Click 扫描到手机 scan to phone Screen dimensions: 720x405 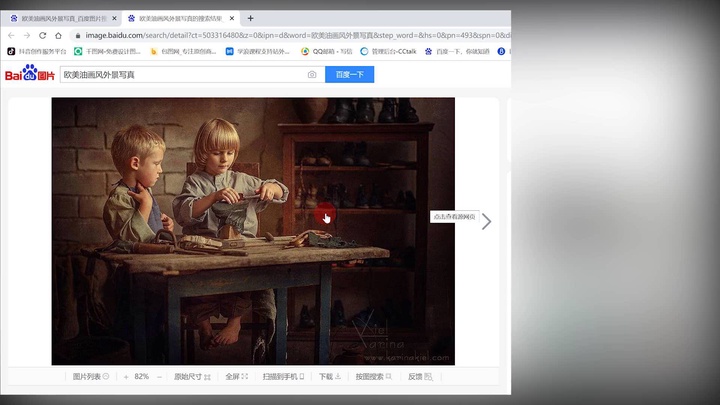(x=283, y=377)
